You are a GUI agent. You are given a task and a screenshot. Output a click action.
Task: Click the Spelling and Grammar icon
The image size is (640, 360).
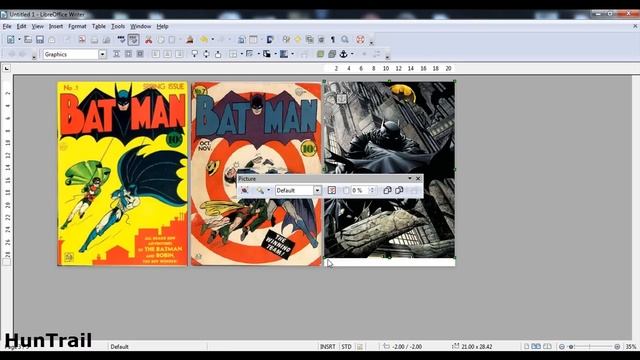(121, 40)
